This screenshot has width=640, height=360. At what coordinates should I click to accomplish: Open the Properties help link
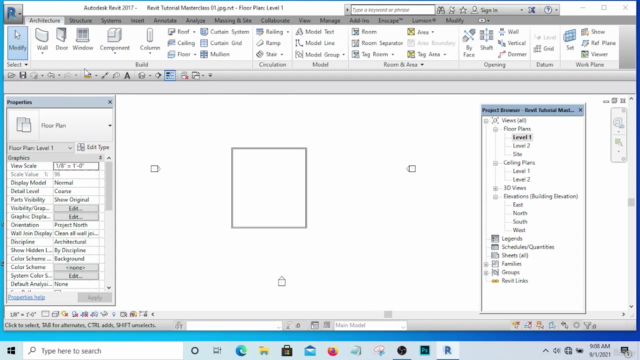click(x=27, y=297)
